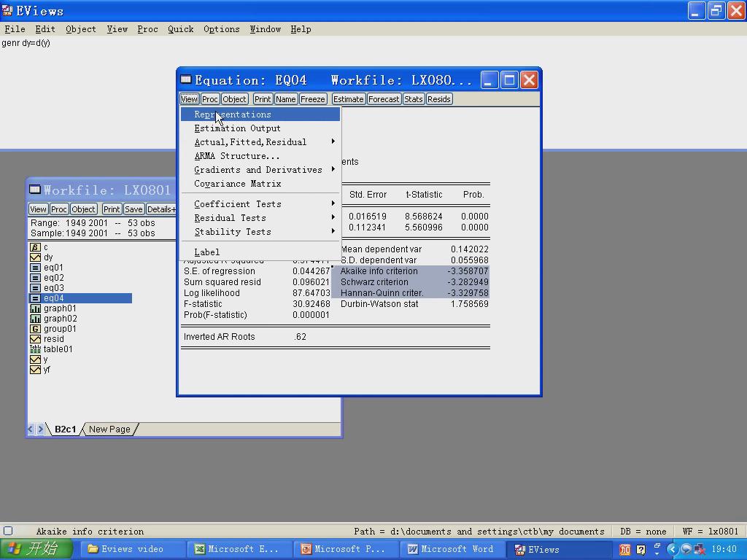The width and height of the screenshot is (747, 560).
Task: Click the yf series icon
Action: click(x=35, y=370)
